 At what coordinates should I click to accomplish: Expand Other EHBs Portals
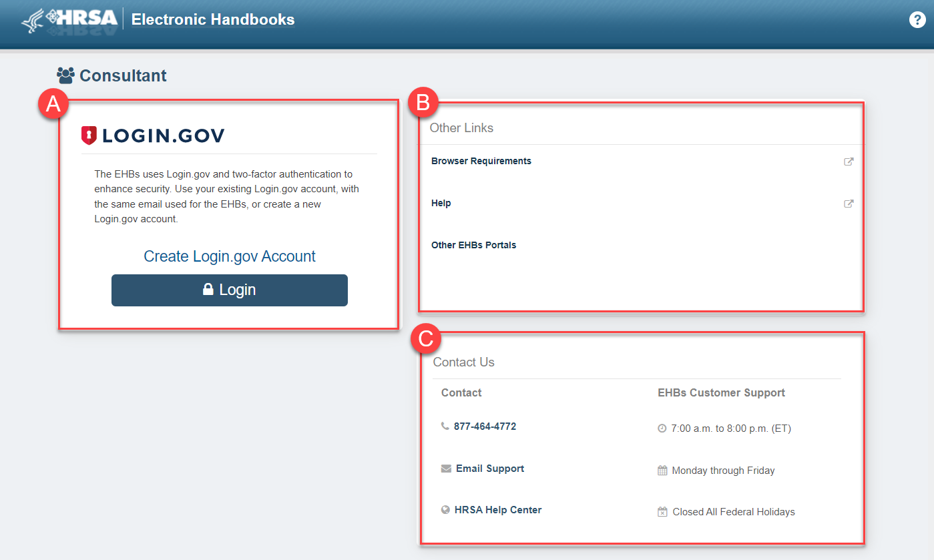(x=474, y=245)
